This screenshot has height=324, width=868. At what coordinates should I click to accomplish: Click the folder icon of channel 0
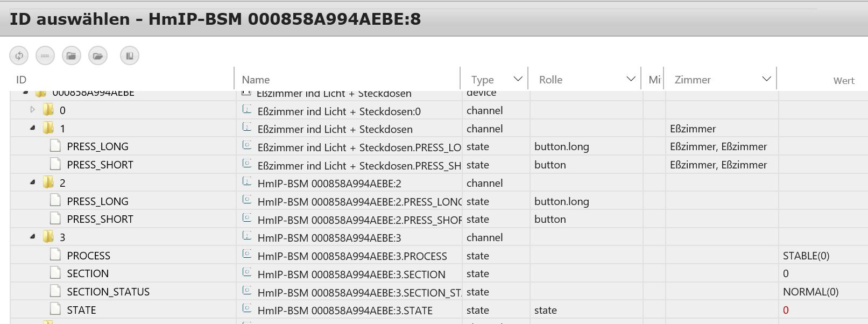pos(48,110)
